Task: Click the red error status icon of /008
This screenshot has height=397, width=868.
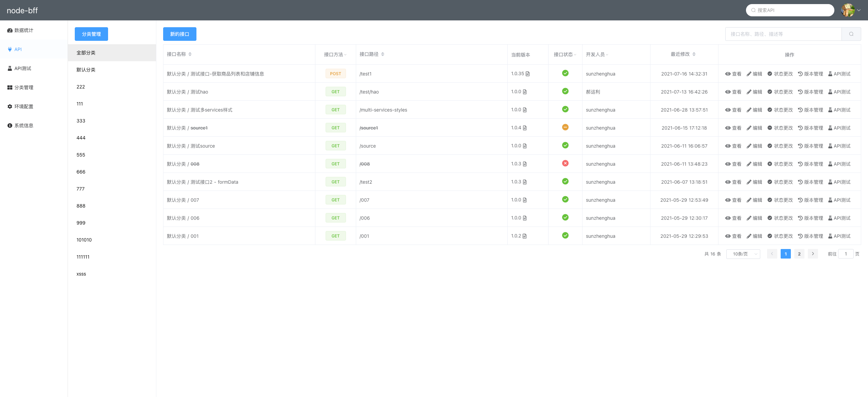Action: tap(565, 163)
